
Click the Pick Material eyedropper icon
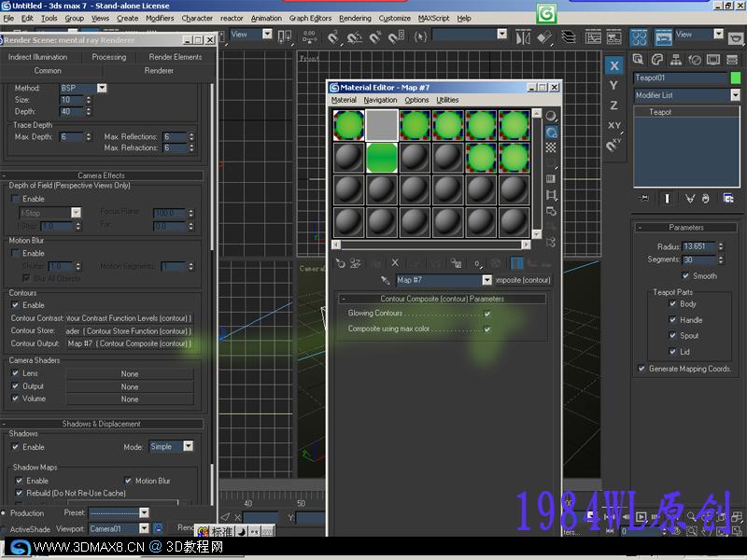386,280
